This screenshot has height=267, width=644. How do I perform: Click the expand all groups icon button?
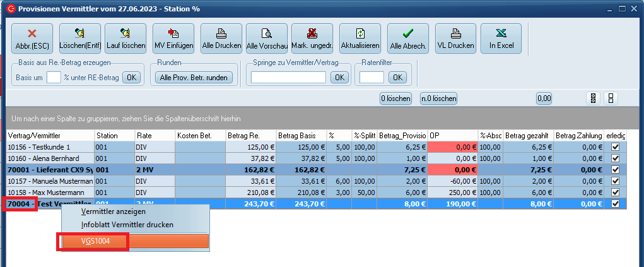[592, 98]
